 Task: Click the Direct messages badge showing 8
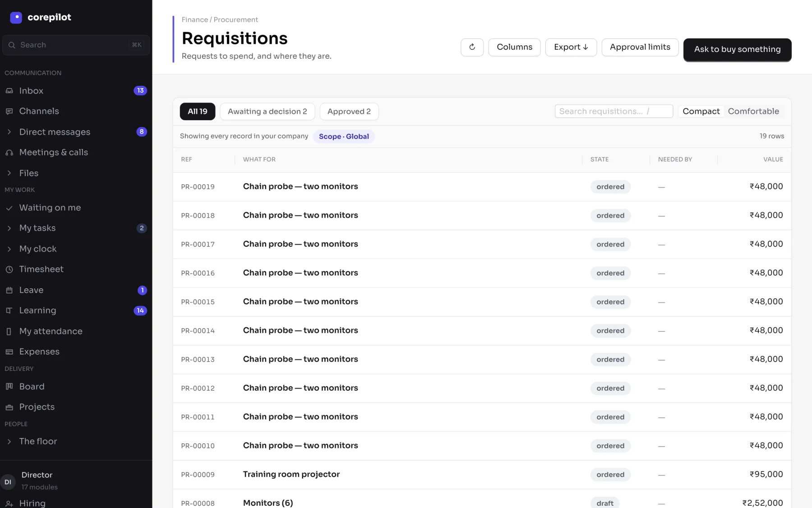pos(142,131)
